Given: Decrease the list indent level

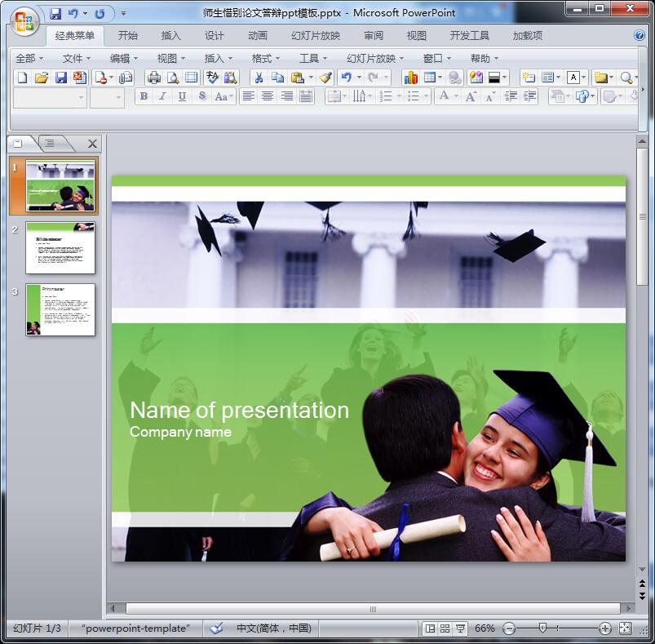Looking at the screenshot, I should (511, 97).
